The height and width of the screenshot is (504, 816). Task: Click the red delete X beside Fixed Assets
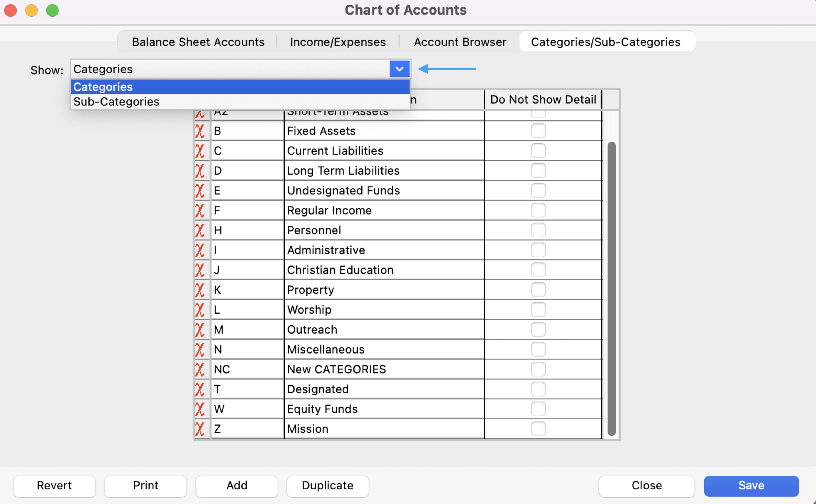(200, 131)
